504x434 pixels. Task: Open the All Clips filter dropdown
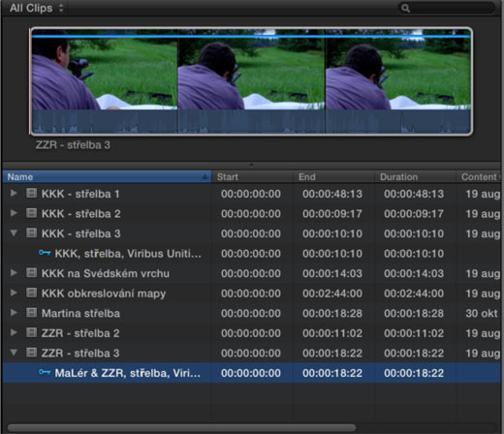[x=37, y=8]
